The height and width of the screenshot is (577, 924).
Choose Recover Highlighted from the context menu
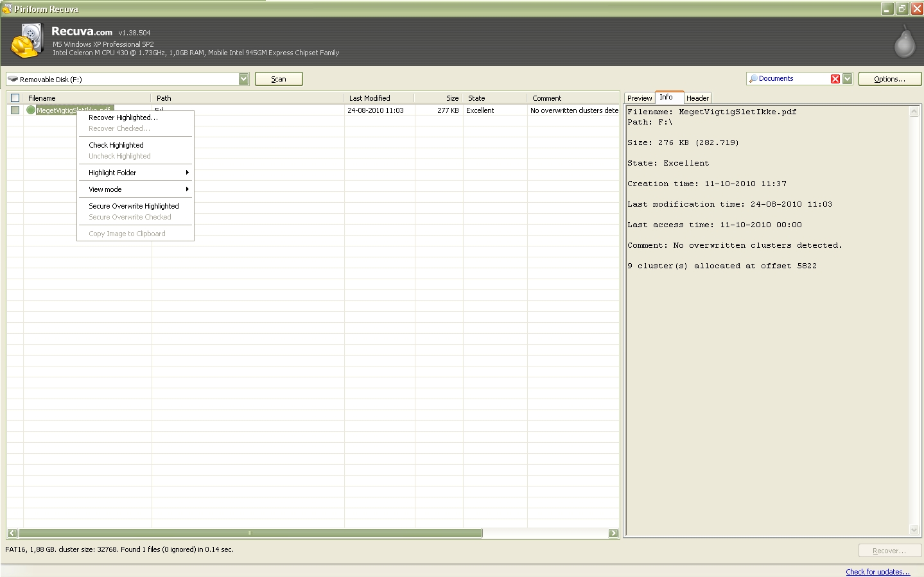pos(123,117)
